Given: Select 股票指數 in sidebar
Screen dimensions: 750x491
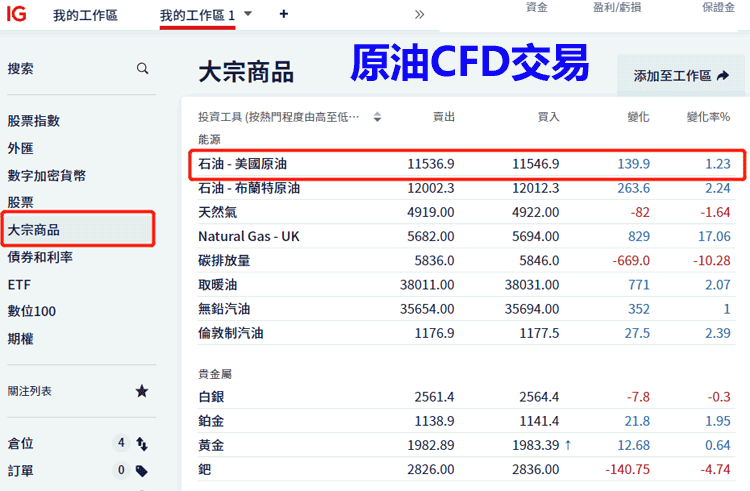Looking at the screenshot, I should pos(34,121).
